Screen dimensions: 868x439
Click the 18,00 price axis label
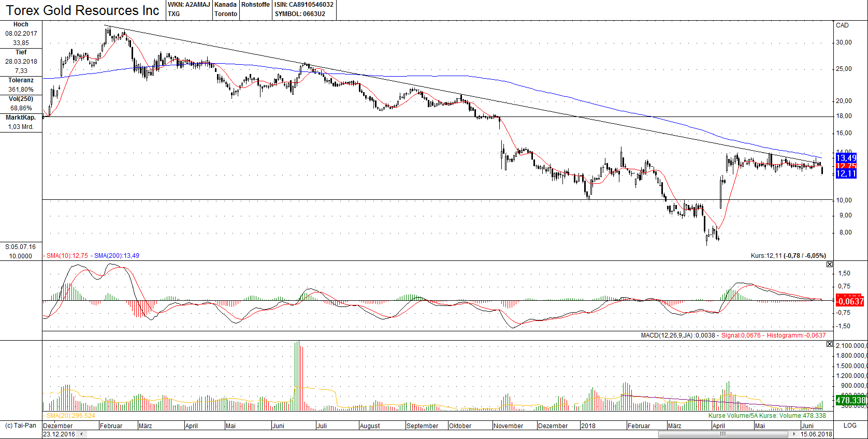(844, 116)
